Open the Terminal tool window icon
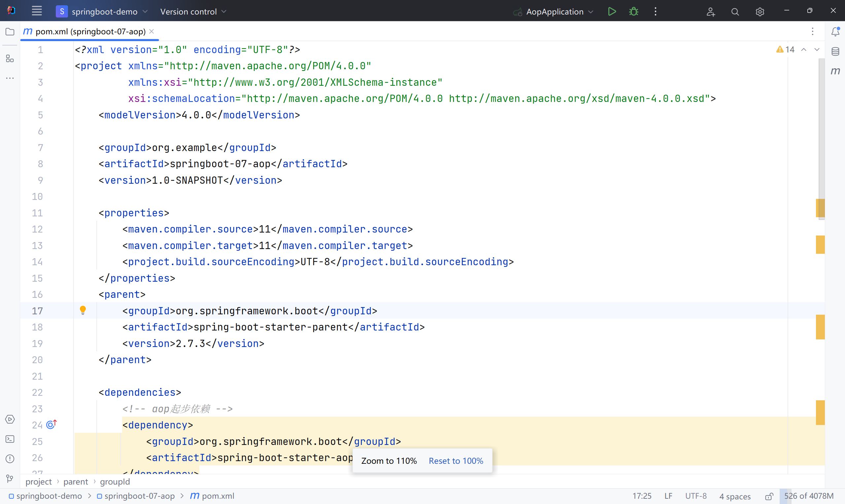 [x=10, y=439]
